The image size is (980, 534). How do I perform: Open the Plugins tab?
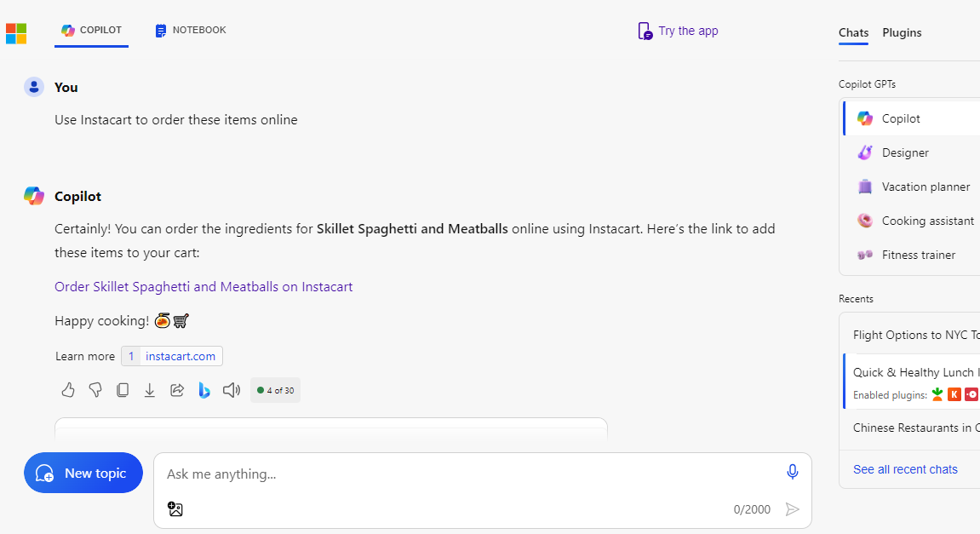point(902,32)
